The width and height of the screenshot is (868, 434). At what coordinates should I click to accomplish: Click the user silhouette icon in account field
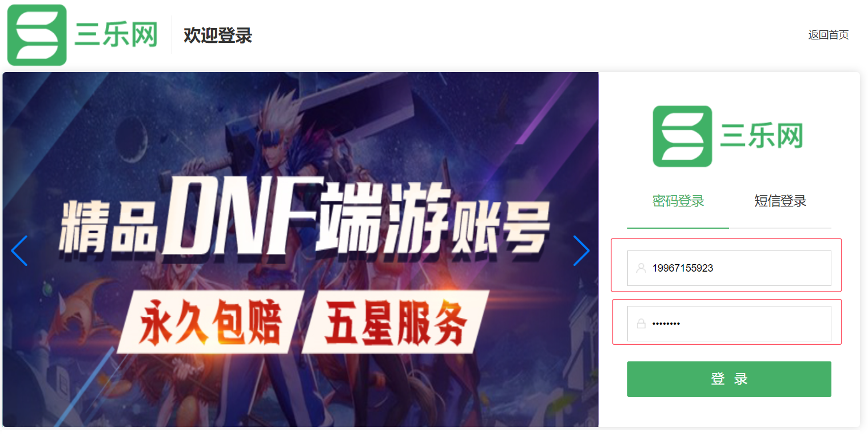[641, 268]
